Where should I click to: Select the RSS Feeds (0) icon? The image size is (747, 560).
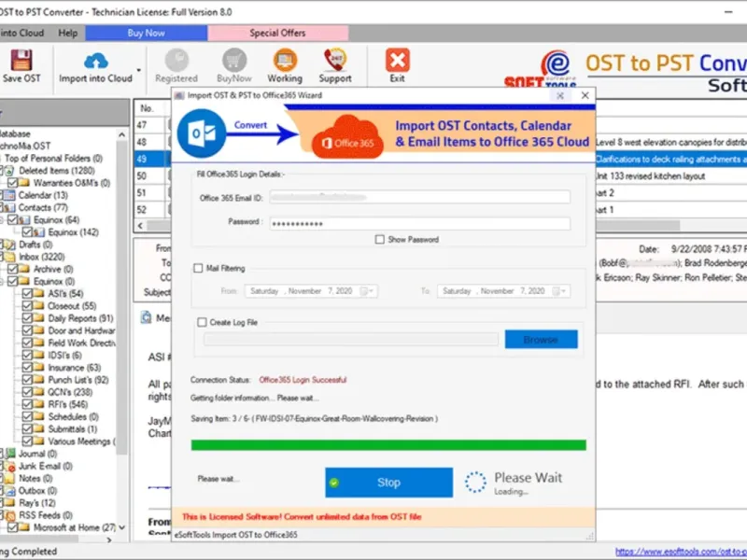(x=10, y=516)
